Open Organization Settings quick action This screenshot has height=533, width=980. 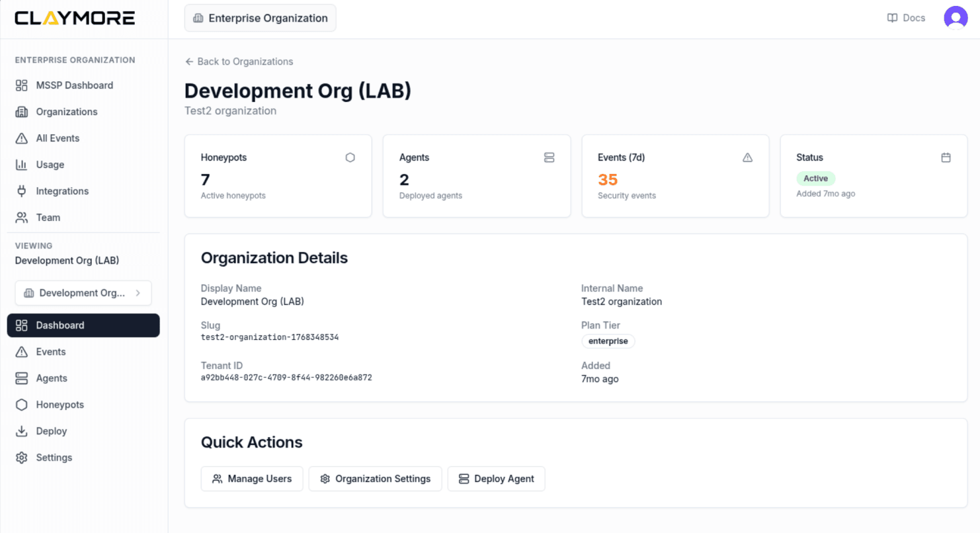[375, 479]
